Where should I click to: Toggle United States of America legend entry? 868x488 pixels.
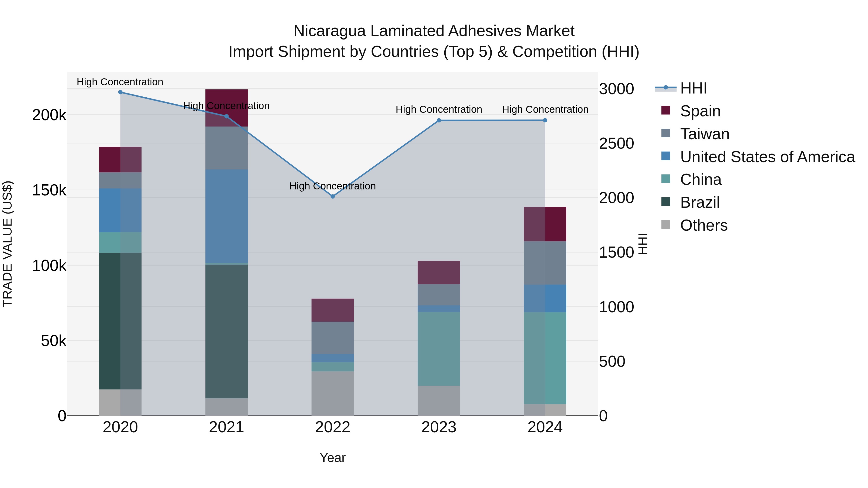click(758, 157)
